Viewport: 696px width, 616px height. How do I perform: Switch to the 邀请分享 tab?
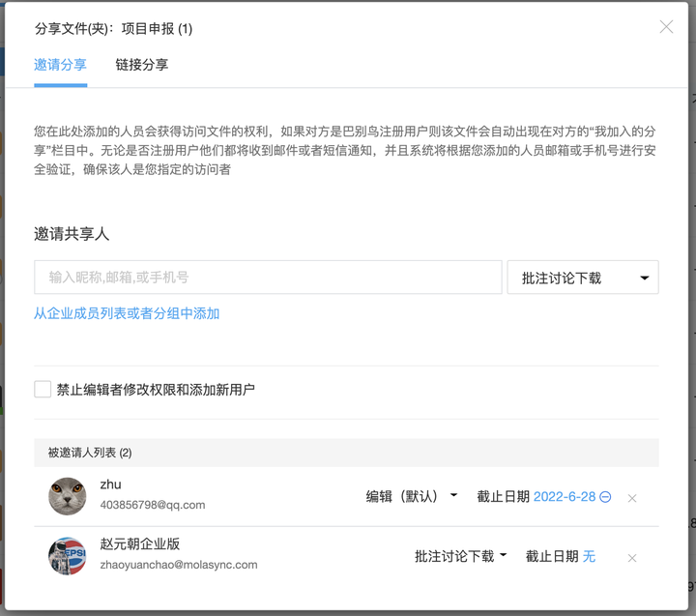click(60, 65)
